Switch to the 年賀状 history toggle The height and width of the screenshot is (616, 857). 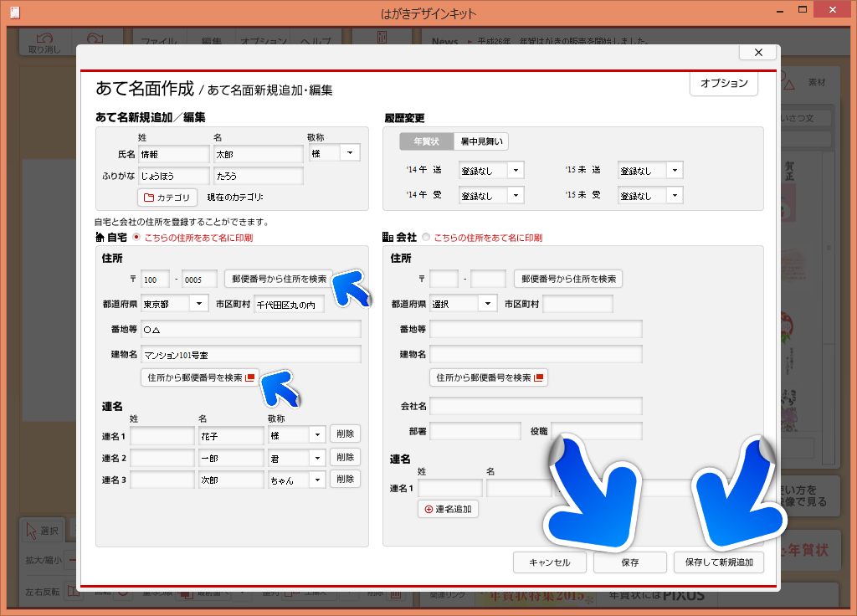coord(426,141)
